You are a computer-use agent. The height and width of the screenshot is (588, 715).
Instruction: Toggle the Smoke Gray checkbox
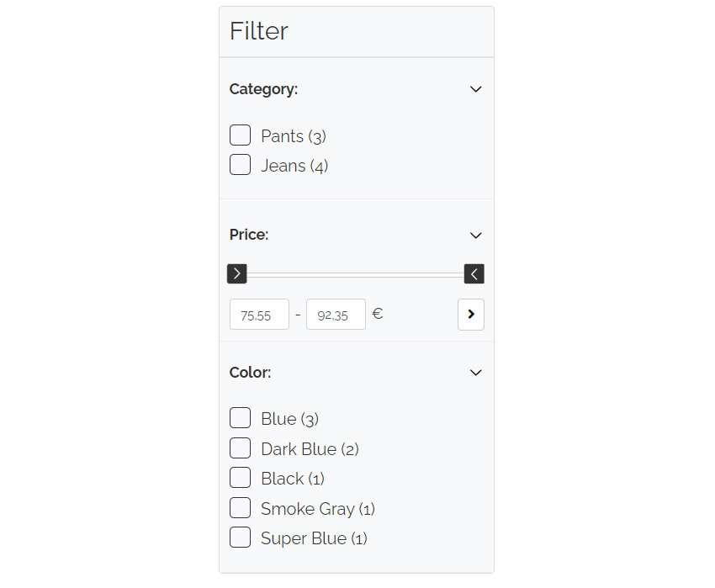[240, 507]
